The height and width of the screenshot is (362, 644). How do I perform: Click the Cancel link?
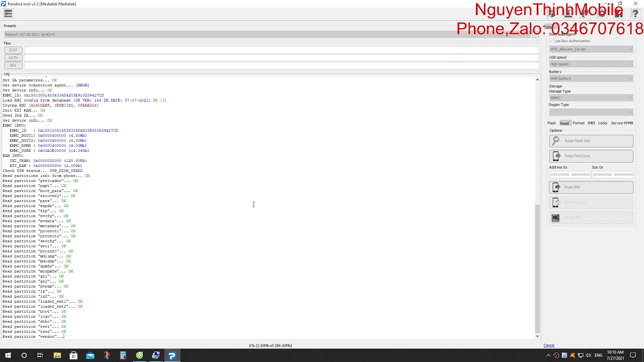tap(549, 345)
